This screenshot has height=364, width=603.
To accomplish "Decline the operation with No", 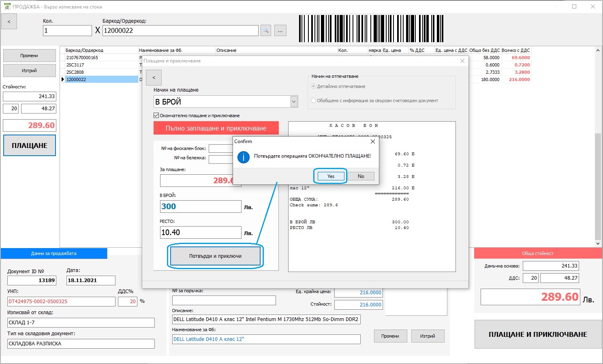I will click(361, 176).
